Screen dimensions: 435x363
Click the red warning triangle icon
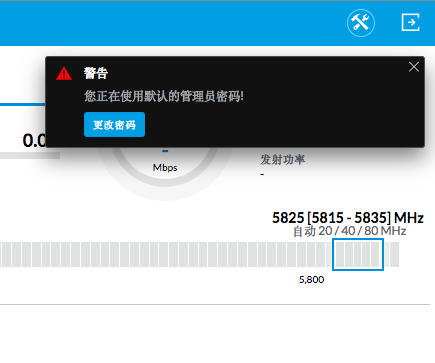coord(64,74)
